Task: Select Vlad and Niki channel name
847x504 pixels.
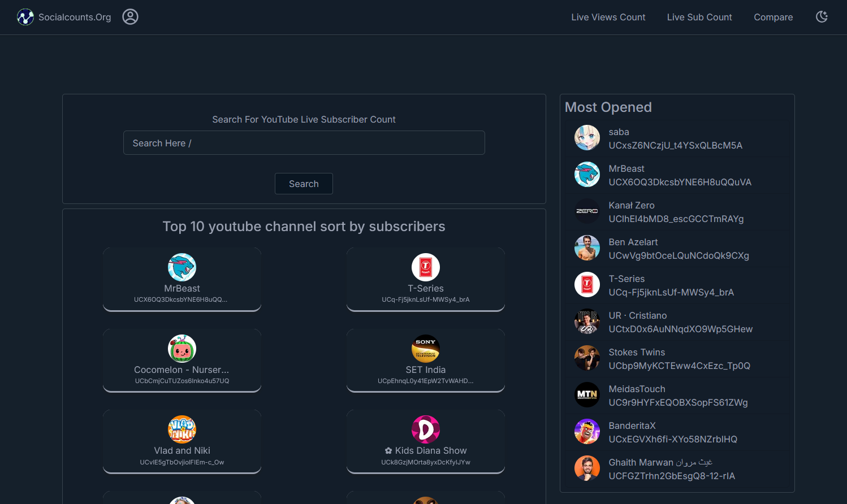Action: pyautogui.click(x=182, y=450)
